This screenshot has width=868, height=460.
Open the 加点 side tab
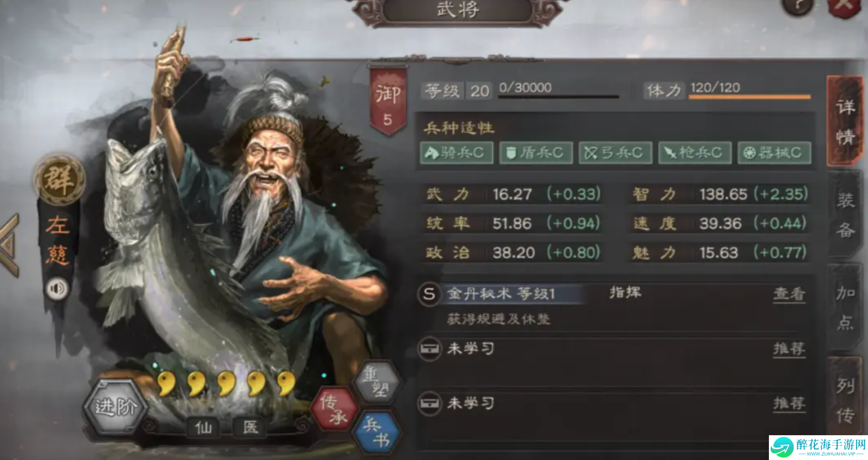click(x=845, y=307)
